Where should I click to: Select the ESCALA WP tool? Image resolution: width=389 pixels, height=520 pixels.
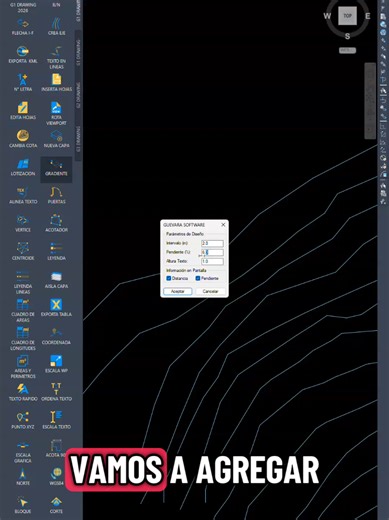click(x=56, y=364)
